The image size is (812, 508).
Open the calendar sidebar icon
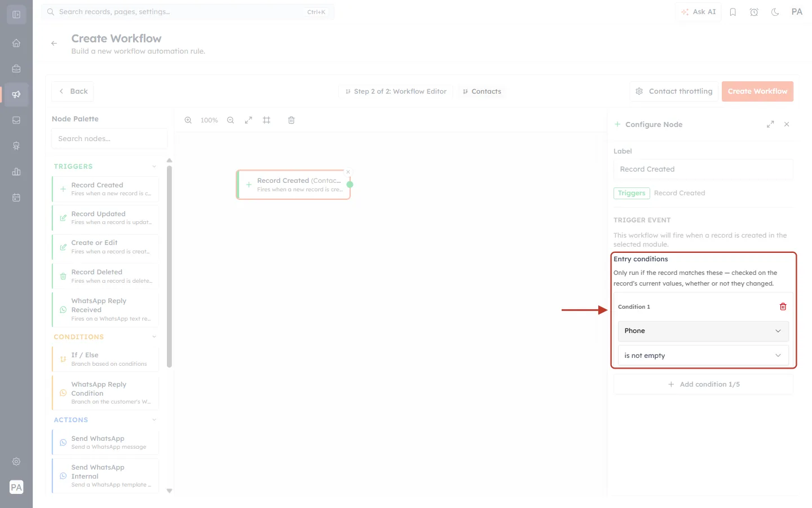16,198
